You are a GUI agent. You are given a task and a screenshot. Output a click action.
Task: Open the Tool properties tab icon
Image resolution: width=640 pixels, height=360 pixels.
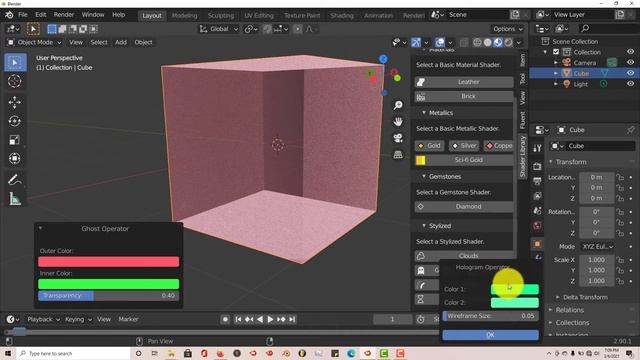click(x=537, y=149)
